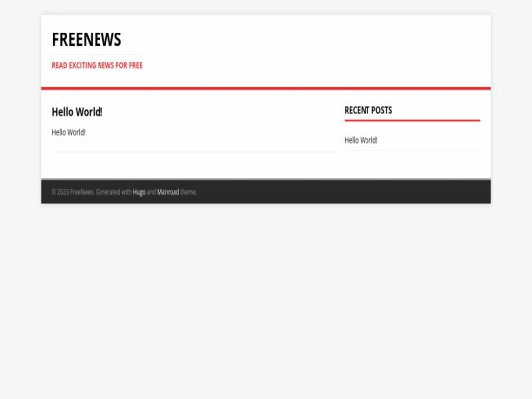Viewport: 532px width, 399px height.
Task: Open Hello World! under Recent Posts
Action: point(361,140)
